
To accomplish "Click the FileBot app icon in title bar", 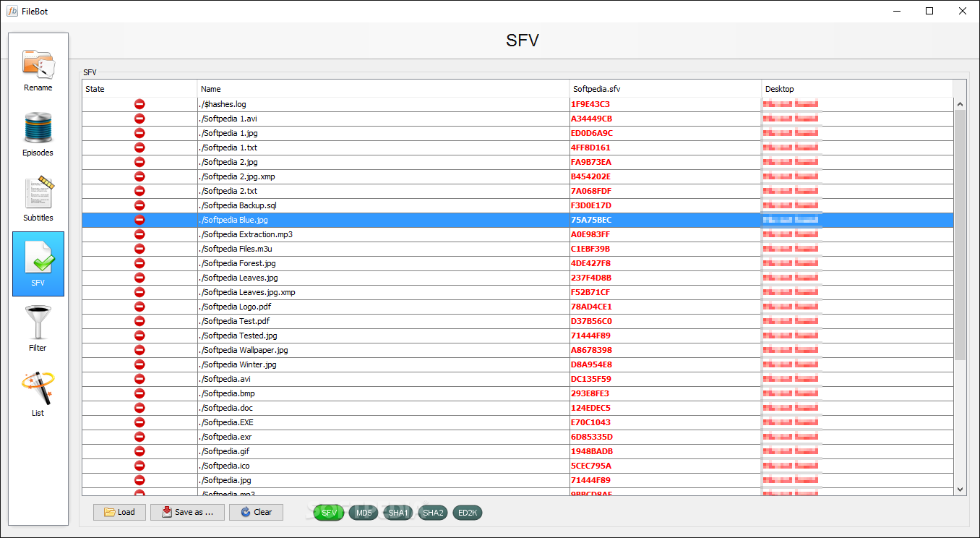I will 12,11.
